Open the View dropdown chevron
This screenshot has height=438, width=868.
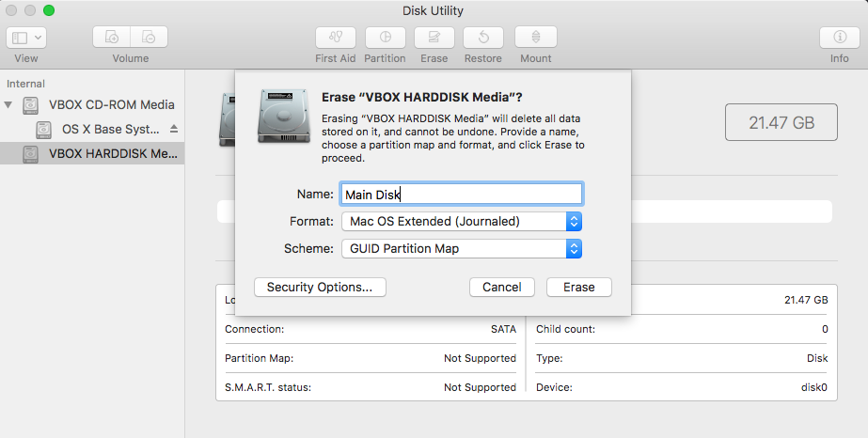coord(39,38)
